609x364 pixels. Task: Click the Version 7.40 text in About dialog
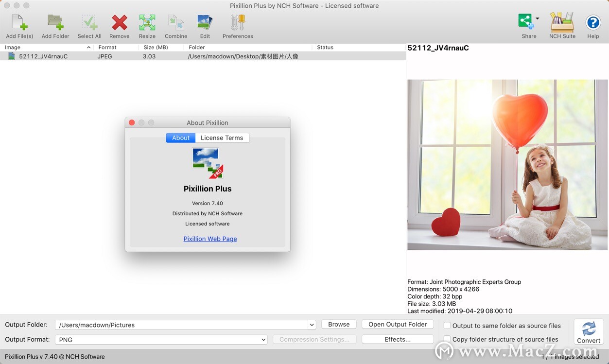(x=208, y=203)
